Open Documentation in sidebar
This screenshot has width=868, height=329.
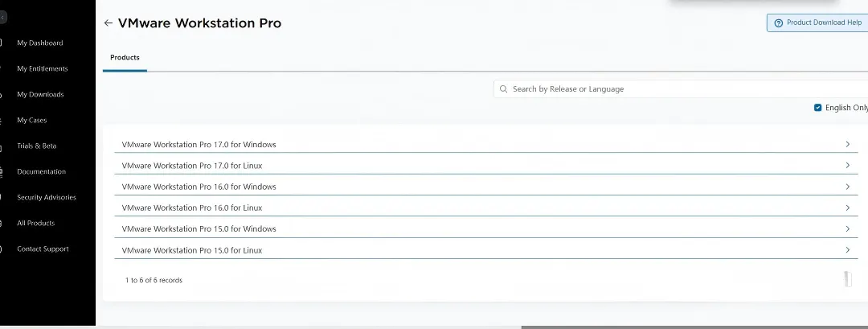click(42, 171)
